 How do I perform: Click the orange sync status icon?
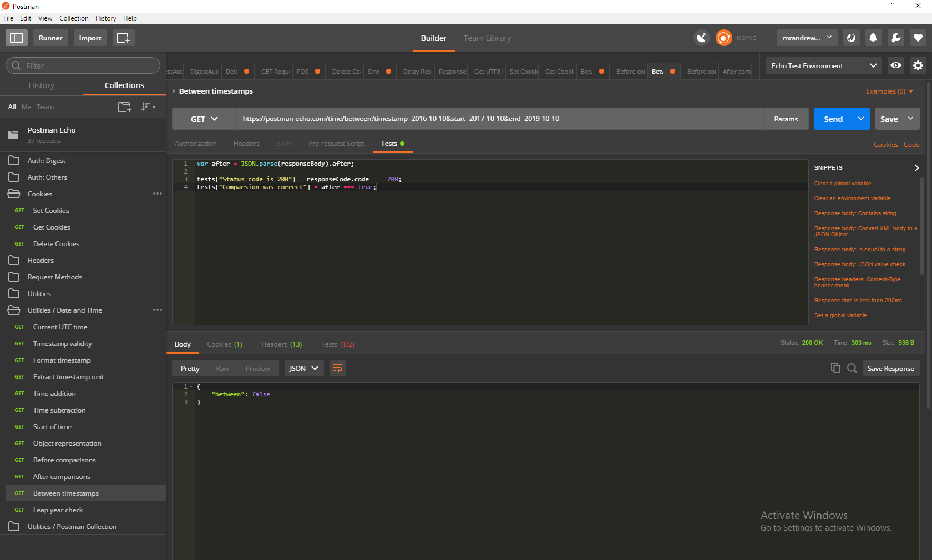(723, 38)
